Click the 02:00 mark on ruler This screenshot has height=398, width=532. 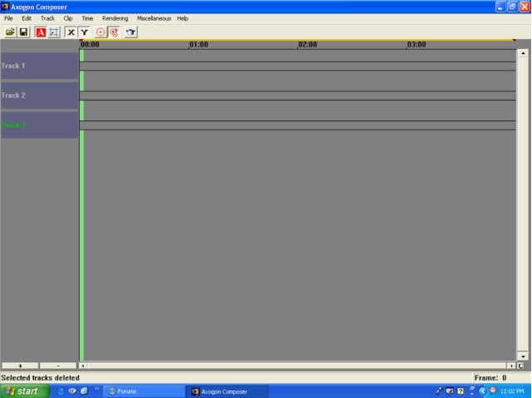click(307, 45)
